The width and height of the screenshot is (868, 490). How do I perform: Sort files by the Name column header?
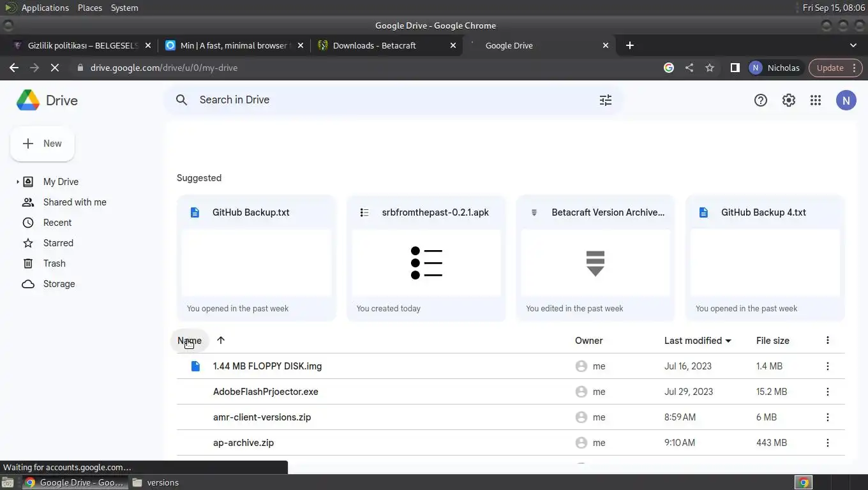(x=190, y=341)
